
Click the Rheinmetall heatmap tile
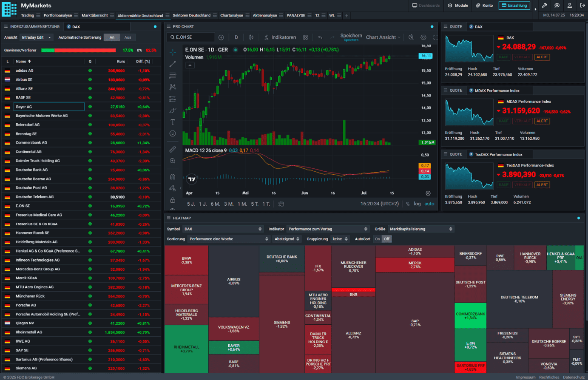pyautogui.click(x=186, y=349)
